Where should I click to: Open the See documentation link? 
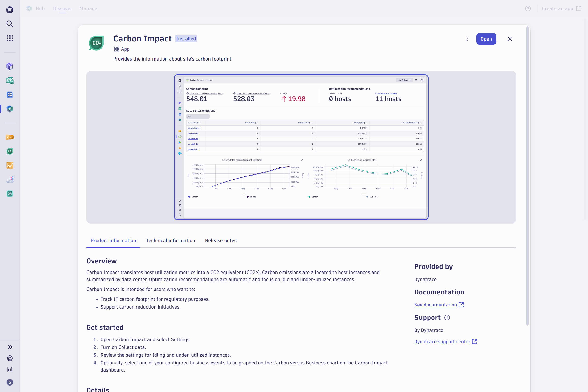pyautogui.click(x=436, y=305)
